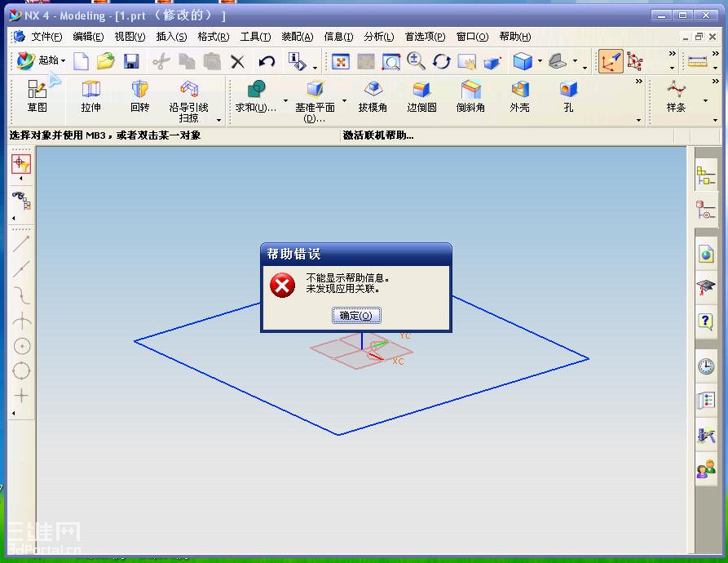Undo the last action

point(267,61)
